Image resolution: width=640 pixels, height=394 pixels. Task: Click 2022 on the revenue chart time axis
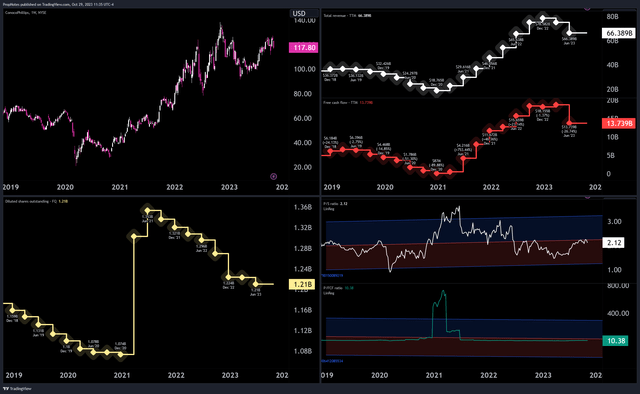[x=491, y=187]
